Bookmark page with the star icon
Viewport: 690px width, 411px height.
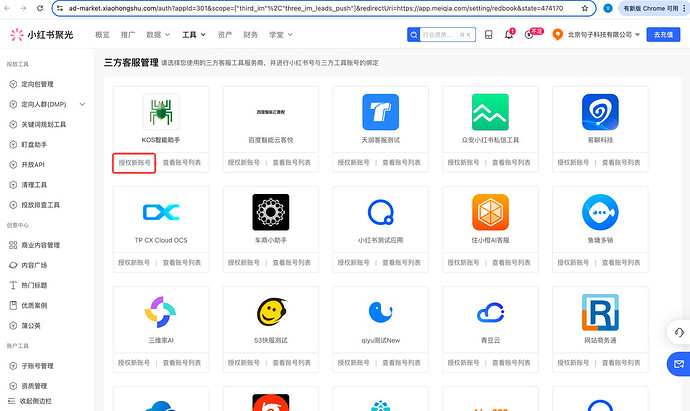(x=585, y=8)
